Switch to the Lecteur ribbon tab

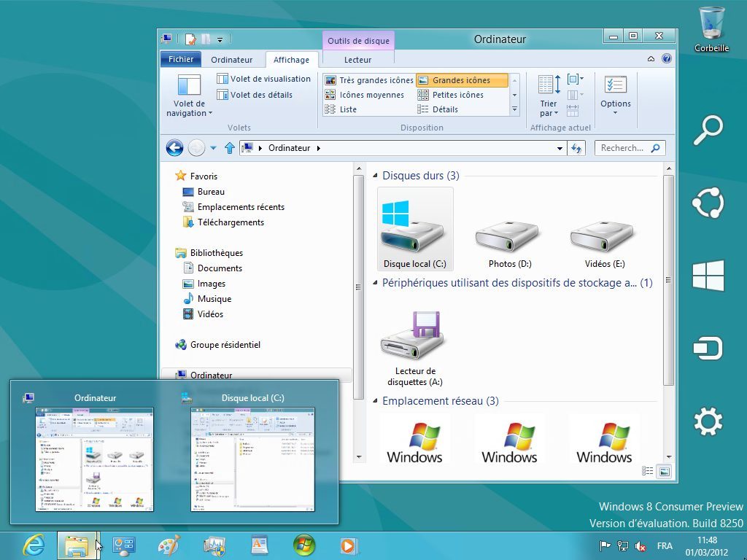point(357,60)
